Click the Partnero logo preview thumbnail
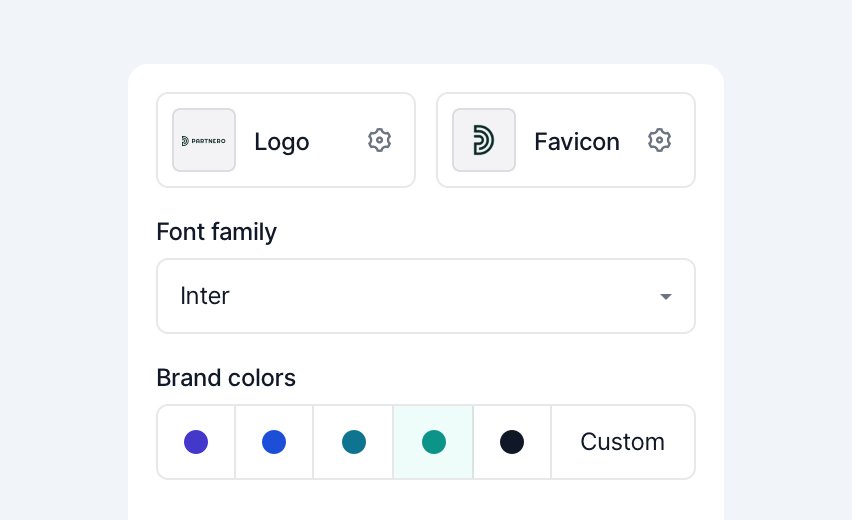This screenshot has height=520, width=852. (204, 140)
